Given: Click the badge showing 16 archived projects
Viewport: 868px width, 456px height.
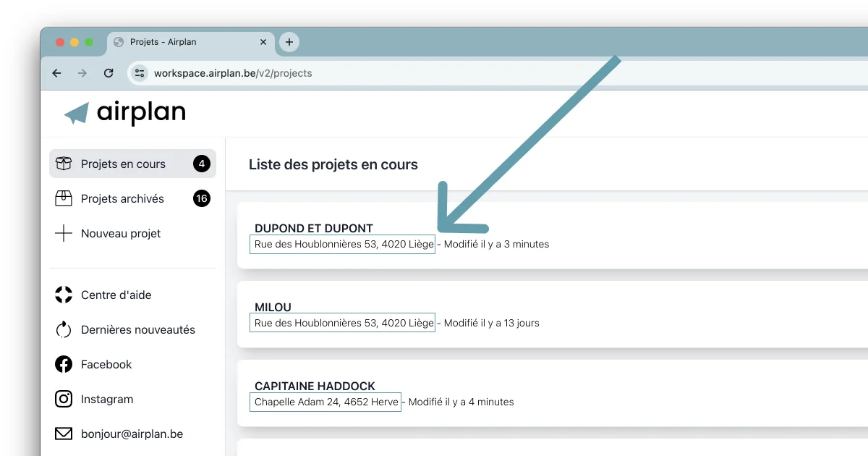Looking at the screenshot, I should pyautogui.click(x=202, y=198).
